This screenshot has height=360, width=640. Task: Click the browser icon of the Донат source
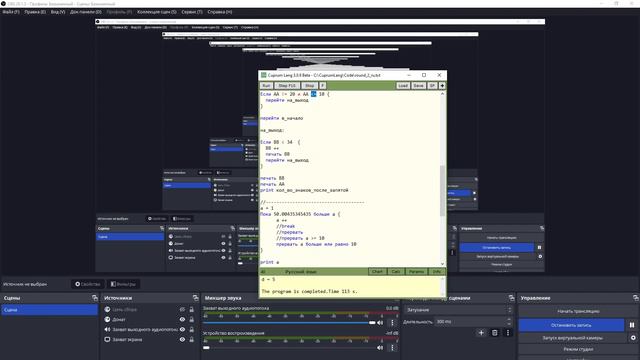107,319
